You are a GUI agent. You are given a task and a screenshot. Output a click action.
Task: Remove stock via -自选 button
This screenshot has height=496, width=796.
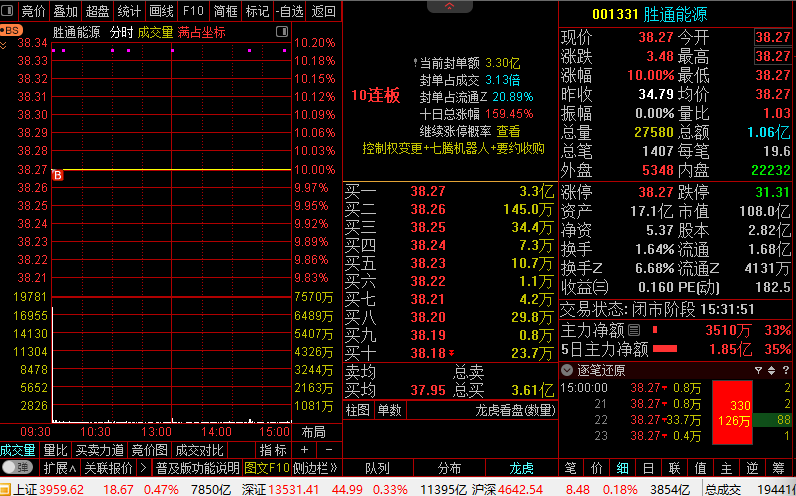click(289, 11)
